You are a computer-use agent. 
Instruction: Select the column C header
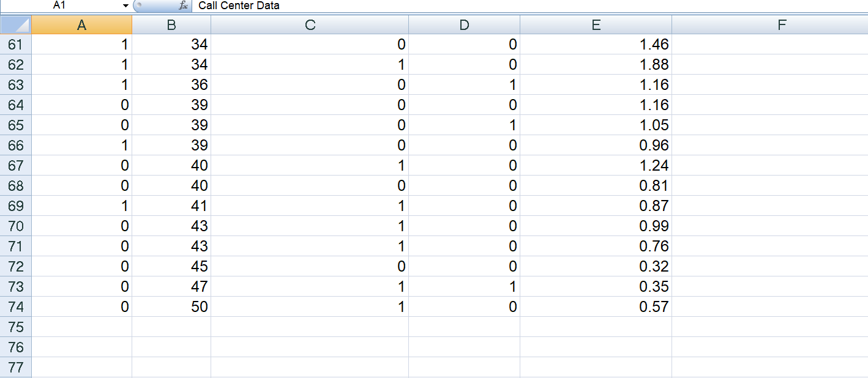coord(309,25)
